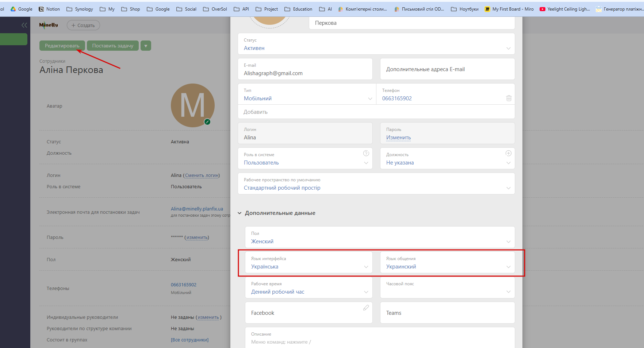Open Роль в системе dropdown Пользователь
644x348 pixels.
305,158
